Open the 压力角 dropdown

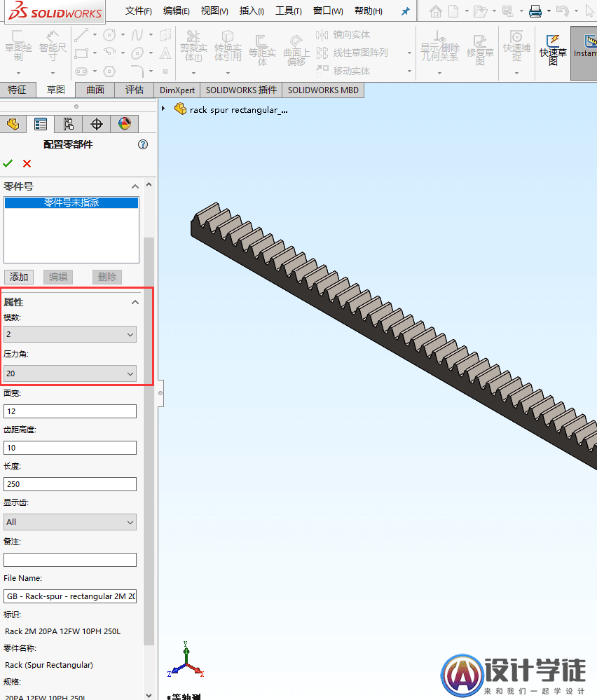(69, 373)
